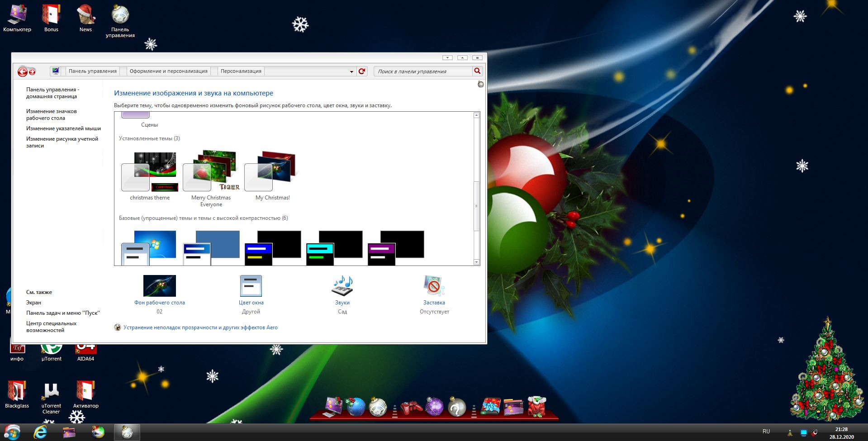Launch Internet Explorer from the taskbar
868x441 pixels.
pos(40,432)
